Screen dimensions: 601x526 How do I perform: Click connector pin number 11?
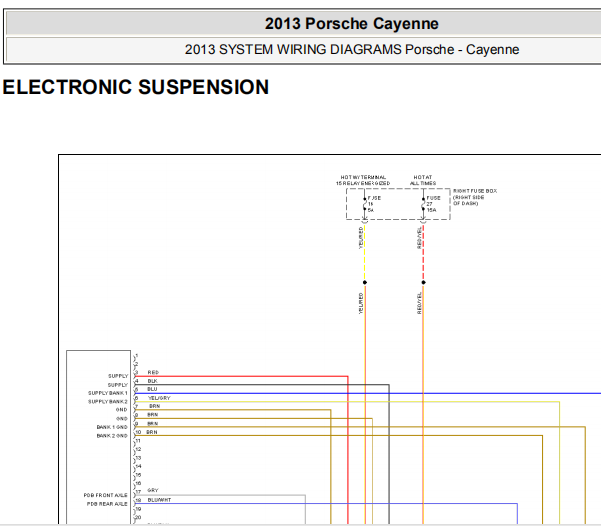[x=138, y=441]
